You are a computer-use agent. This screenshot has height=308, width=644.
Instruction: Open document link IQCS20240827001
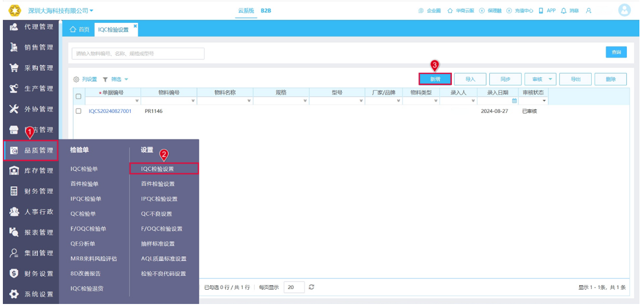click(x=110, y=111)
